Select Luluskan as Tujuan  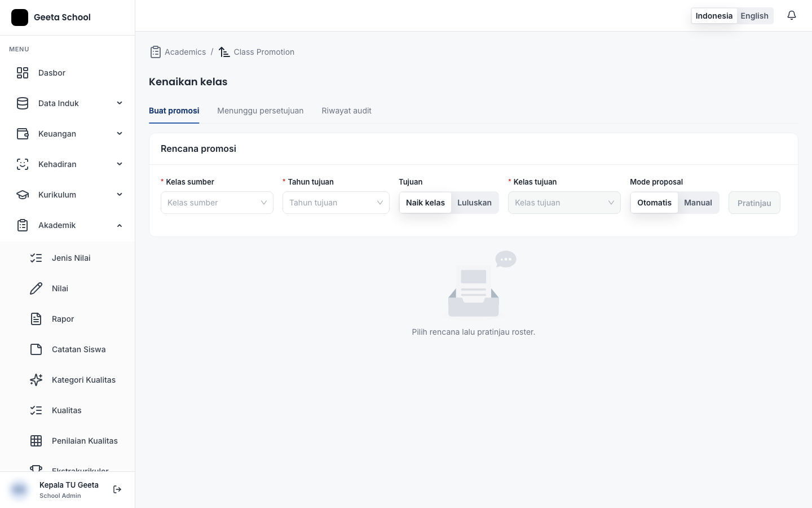tap(474, 203)
